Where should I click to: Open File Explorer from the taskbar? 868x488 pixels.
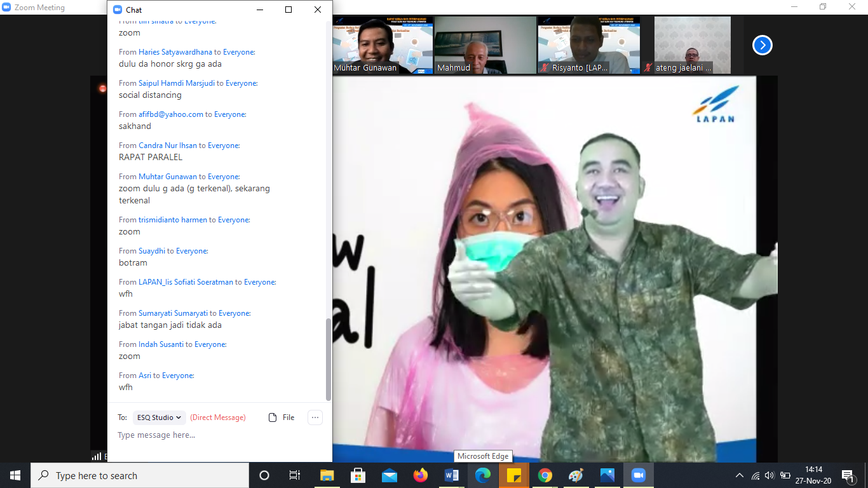(327, 475)
